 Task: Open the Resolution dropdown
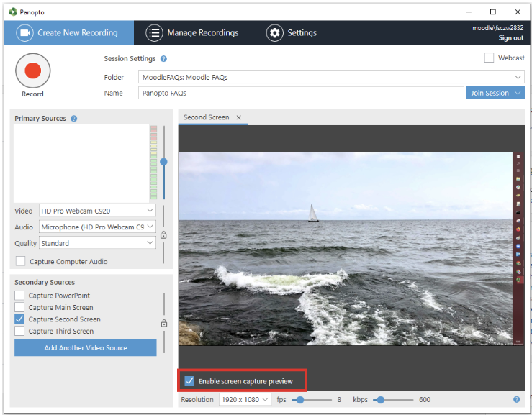coord(245,400)
